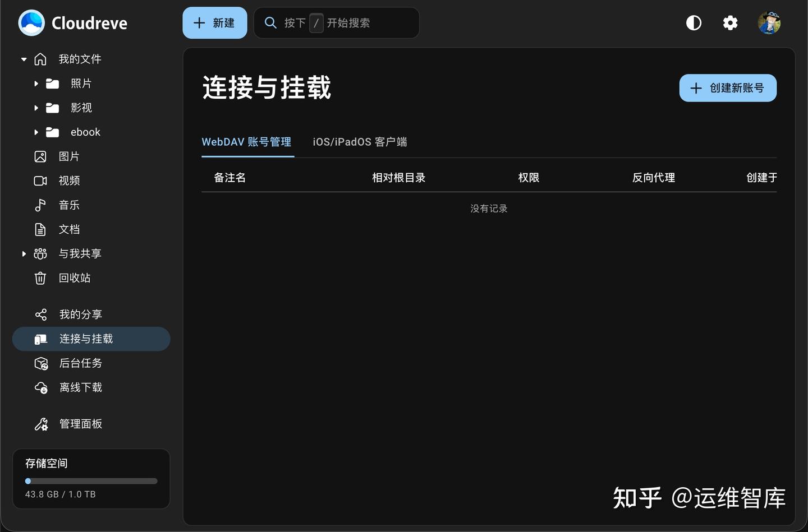Select 连接与挂载 menu entry
The width and height of the screenshot is (808, 532).
coord(91,339)
